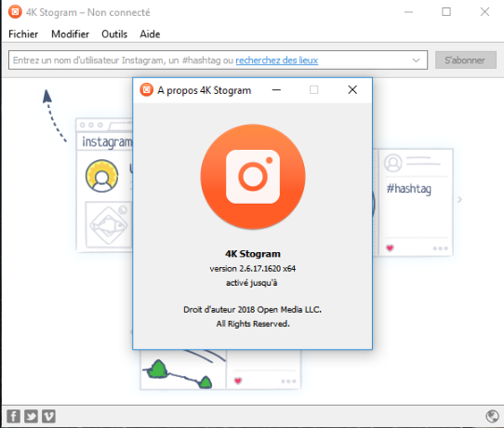This screenshot has width=504, height=428.
Task: Follow the 'recherchez des lieux' link
Action: [x=277, y=60]
